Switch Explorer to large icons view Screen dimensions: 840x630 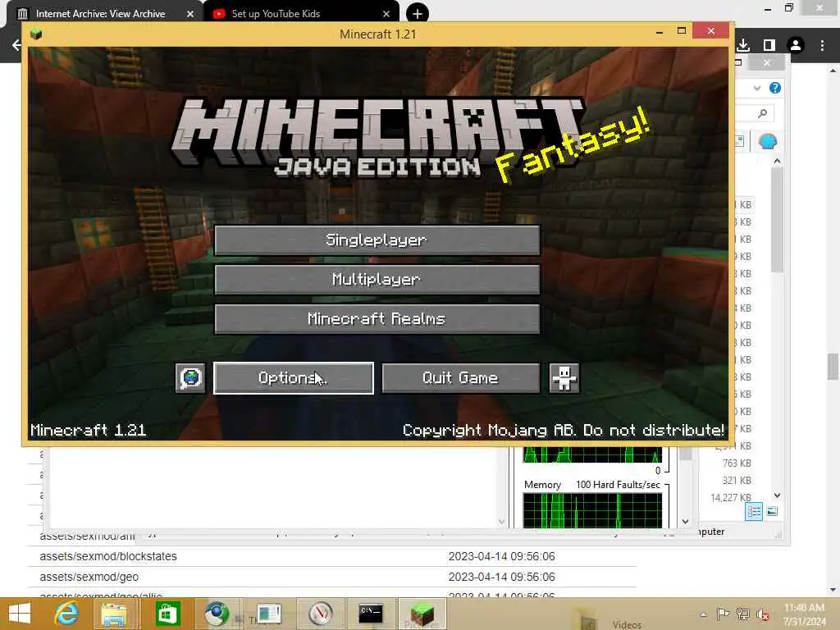(772, 512)
